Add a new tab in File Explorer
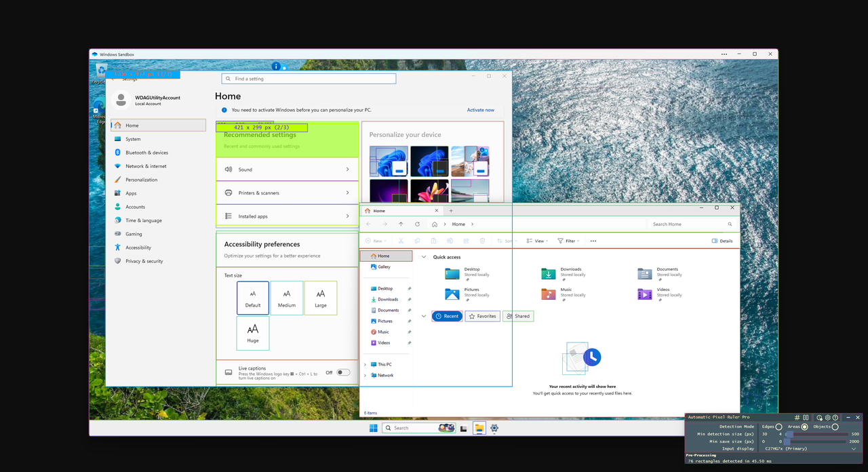 [451, 211]
